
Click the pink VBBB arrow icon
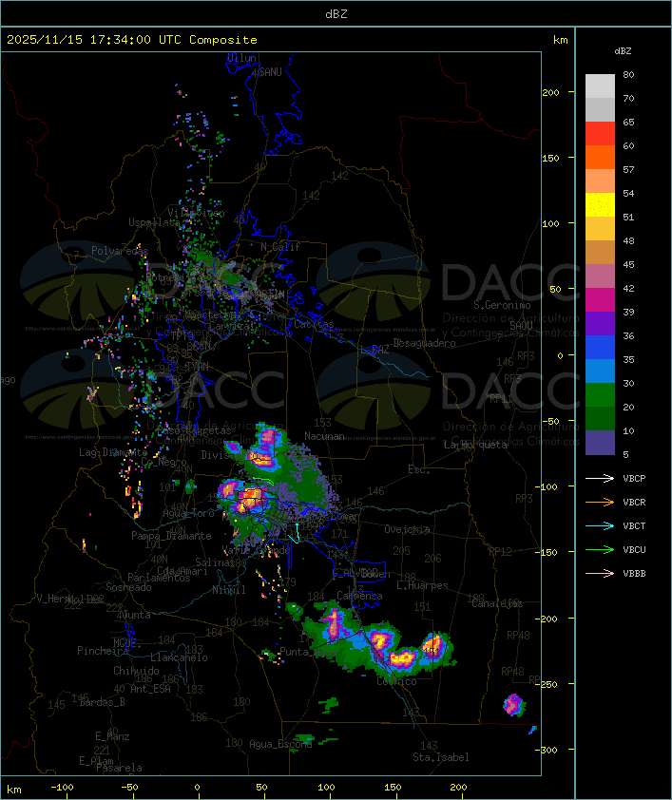600,573
